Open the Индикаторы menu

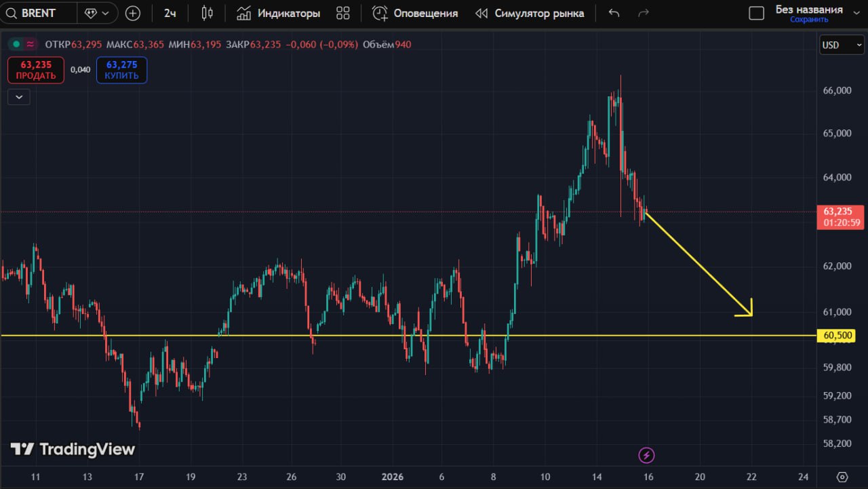278,13
